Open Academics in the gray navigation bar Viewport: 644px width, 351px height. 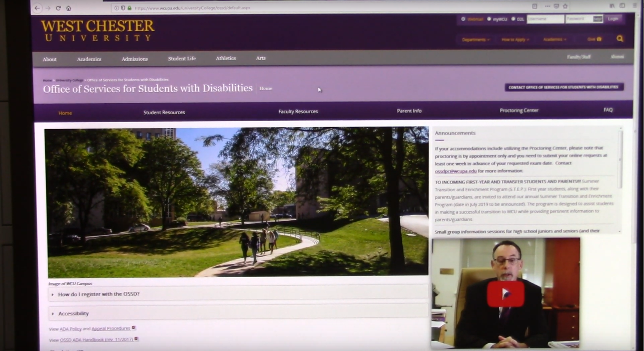[x=89, y=59]
